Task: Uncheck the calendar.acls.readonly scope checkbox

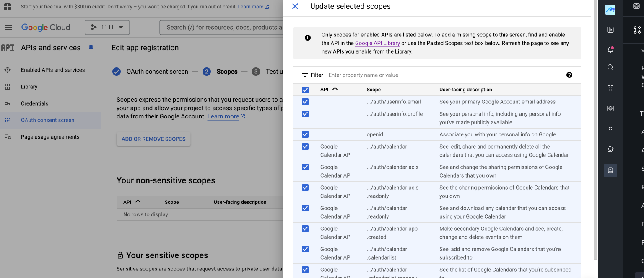Action: (x=305, y=188)
